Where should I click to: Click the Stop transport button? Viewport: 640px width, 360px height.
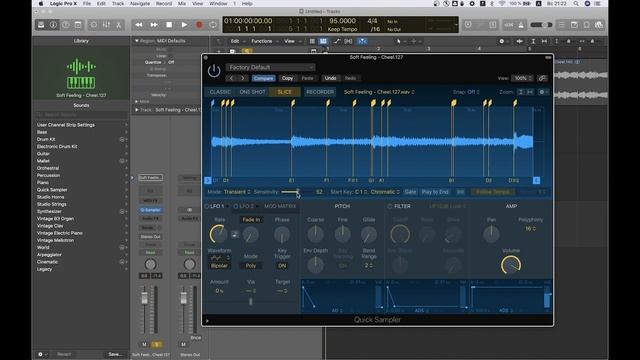(x=169, y=25)
